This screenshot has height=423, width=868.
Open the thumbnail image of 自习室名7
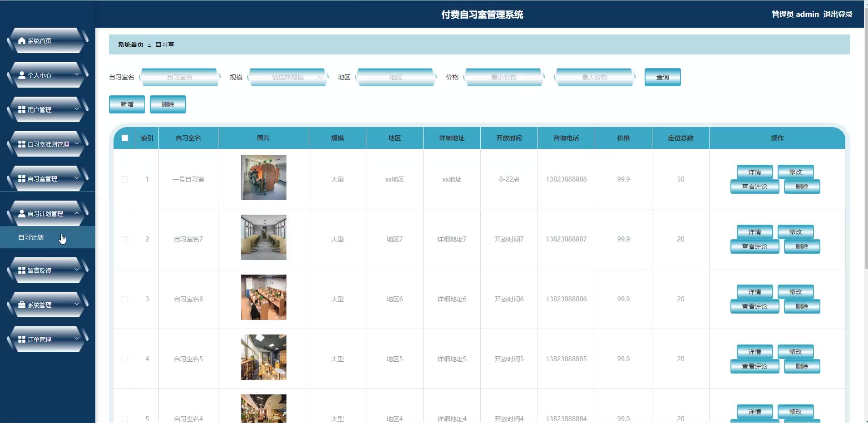(264, 237)
